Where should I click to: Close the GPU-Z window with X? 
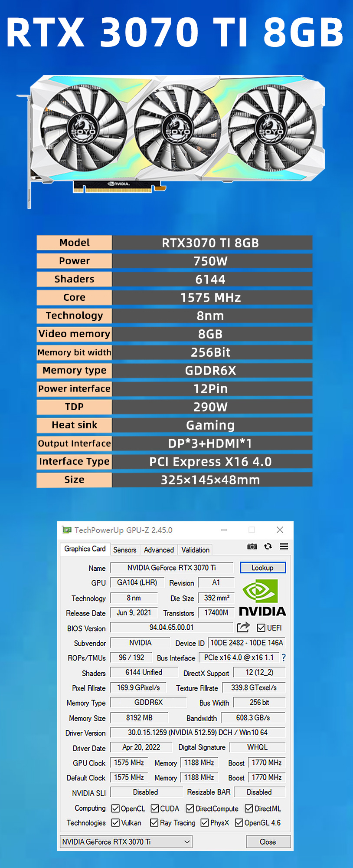pyautogui.click(x=280, y=530)
